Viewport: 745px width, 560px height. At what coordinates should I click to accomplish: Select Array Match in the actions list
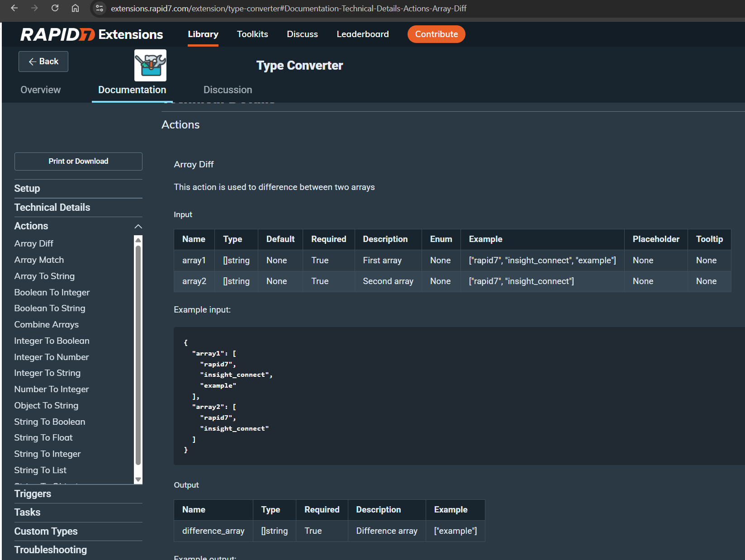39,260
